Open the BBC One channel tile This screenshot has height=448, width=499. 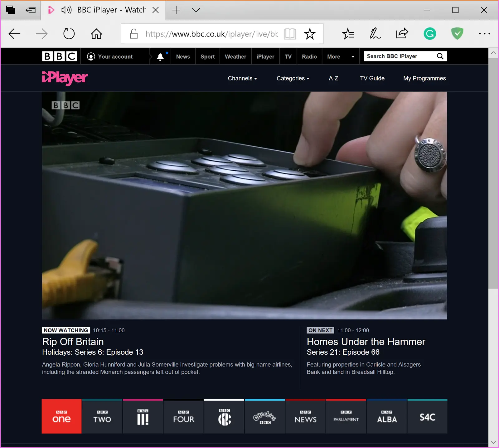(x=61, y=416)
